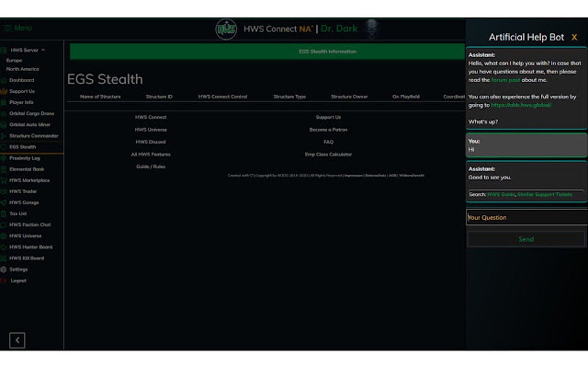Click the Send button in the help bot
Image resolution: width=588 pixels, height=368 pixels.
tap(525, 239)
